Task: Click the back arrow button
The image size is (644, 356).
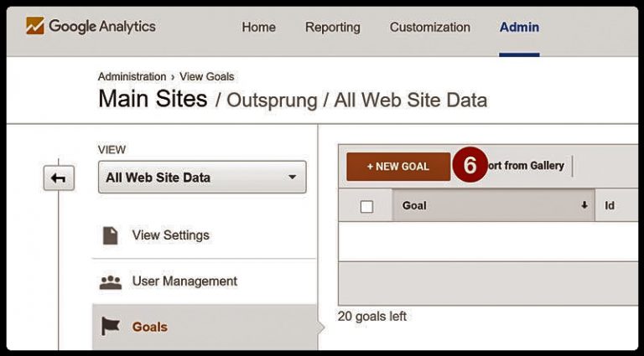Action: point(60,178)
